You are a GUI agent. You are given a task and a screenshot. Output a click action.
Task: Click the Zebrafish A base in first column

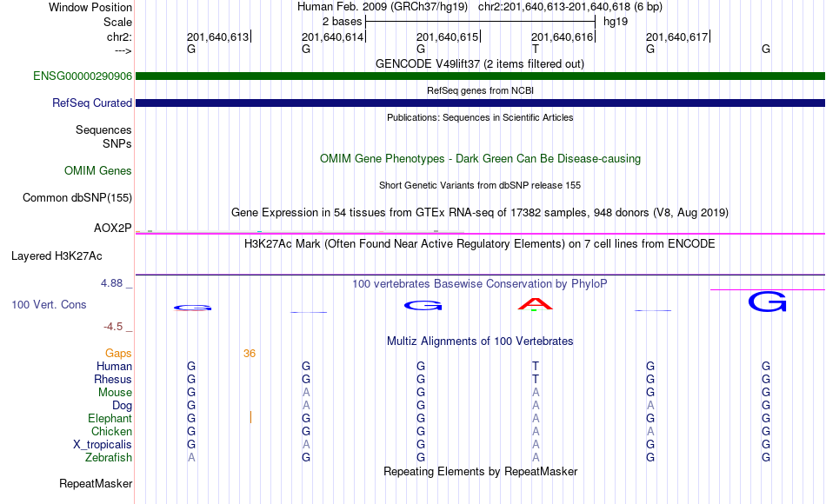click(x=191, y=458)
